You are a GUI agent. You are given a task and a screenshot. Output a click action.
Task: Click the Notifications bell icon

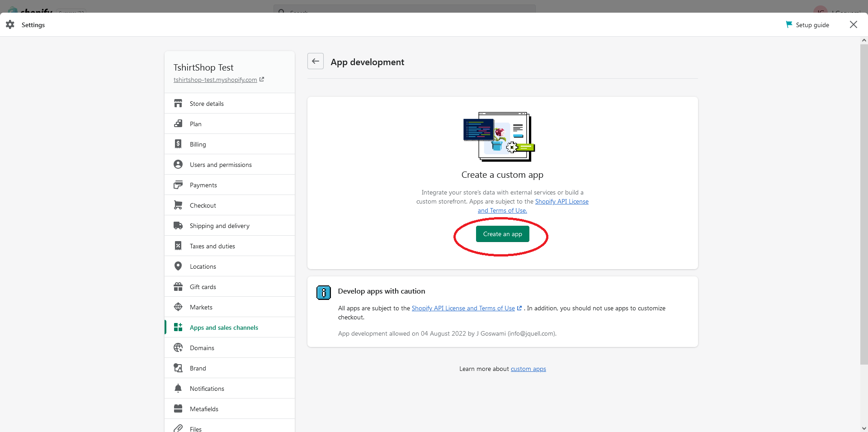[x=178, y=388]
